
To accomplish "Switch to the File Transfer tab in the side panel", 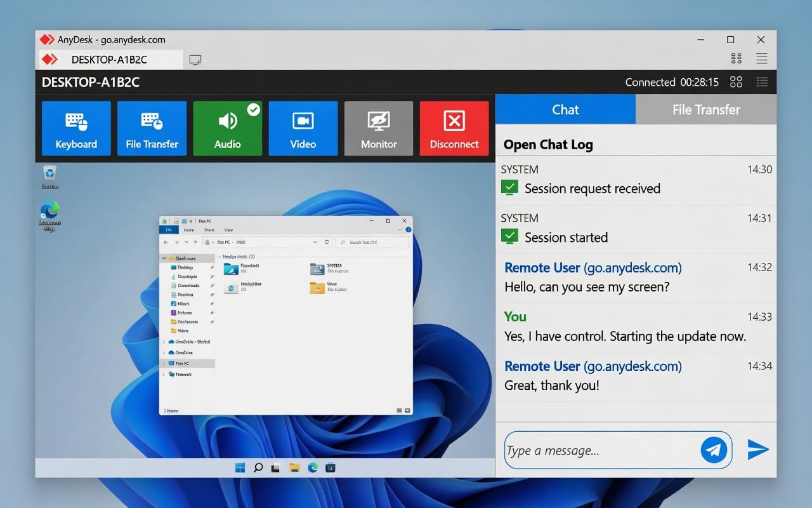I will tap(706, 109).
